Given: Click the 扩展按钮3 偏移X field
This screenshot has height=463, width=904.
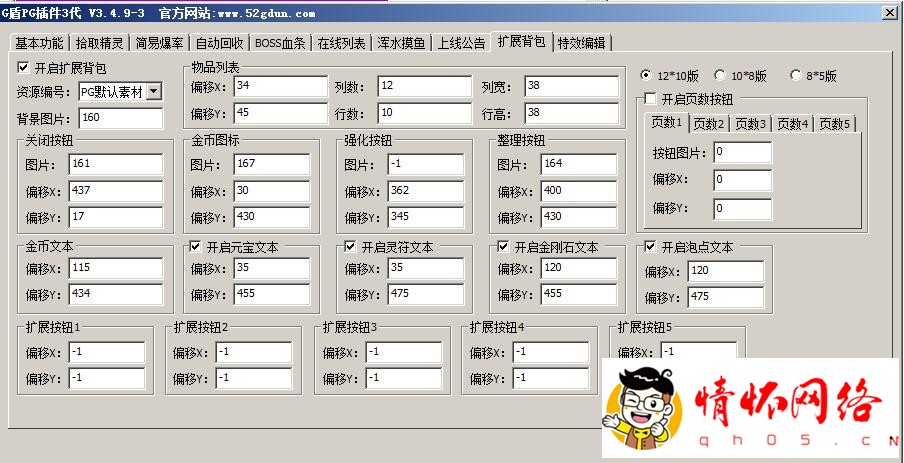Looking at the screenshot, I should 404,352.
